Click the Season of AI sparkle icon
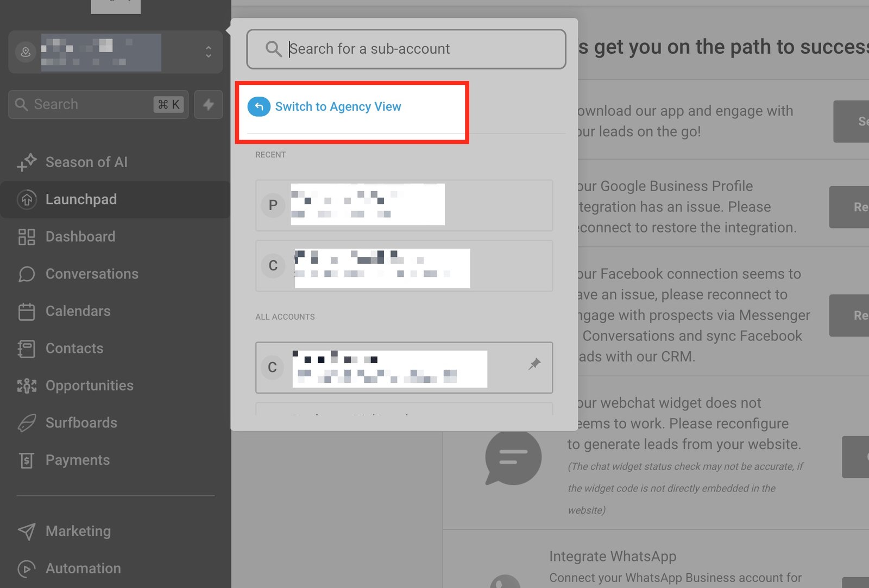 coord(27,162)
